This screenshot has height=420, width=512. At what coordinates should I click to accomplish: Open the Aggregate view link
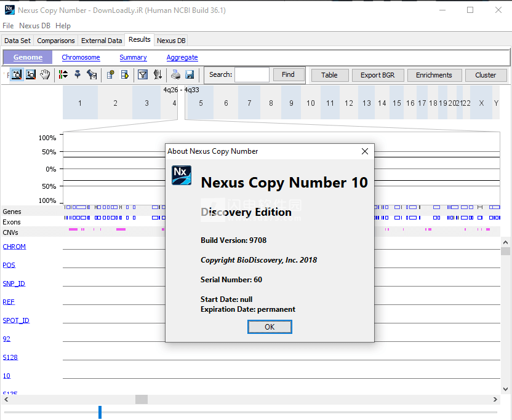point(182,57)
